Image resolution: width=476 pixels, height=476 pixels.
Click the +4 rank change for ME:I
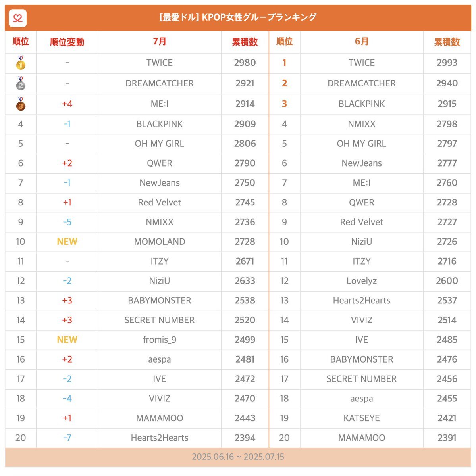coord(67,104)
